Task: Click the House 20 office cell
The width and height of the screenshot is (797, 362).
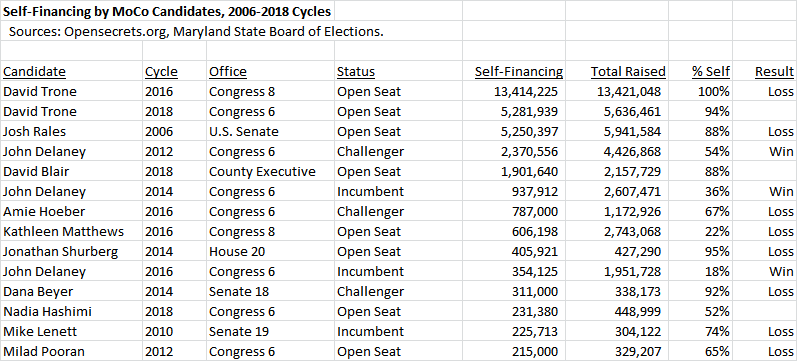Action: (x=270, y=251)
